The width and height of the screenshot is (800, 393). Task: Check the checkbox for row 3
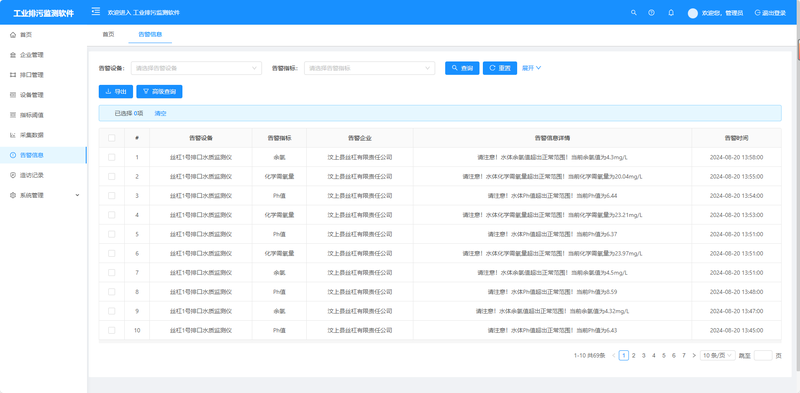coord(112,195)
